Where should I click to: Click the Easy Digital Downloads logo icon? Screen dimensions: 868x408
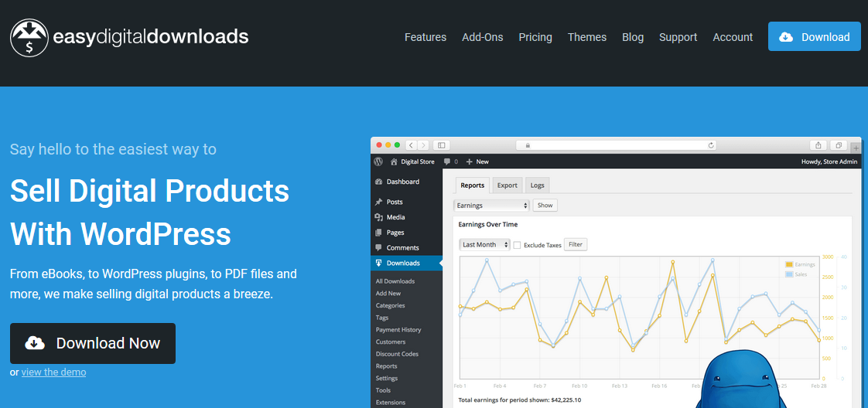pos(29,38)
